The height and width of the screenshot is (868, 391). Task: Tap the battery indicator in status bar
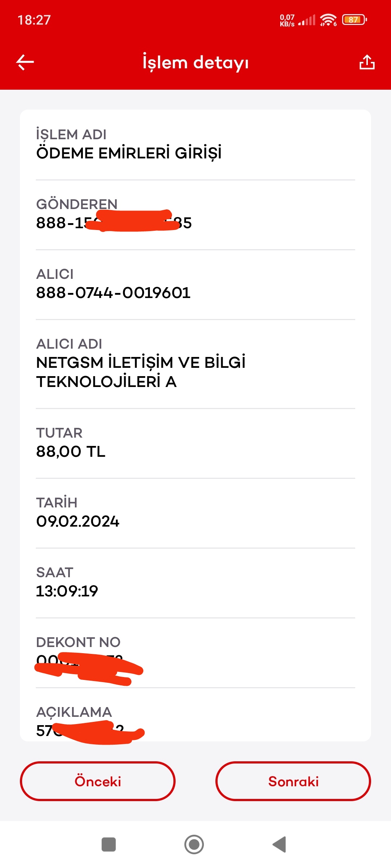354,20
